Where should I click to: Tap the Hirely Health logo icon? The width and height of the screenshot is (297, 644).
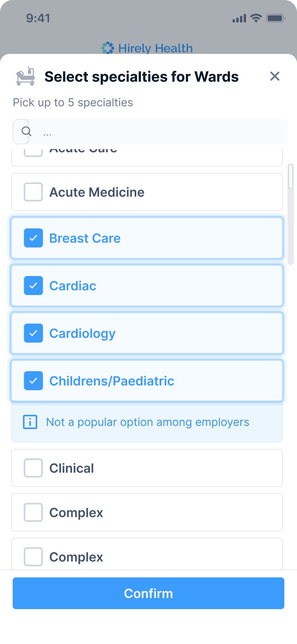point(108,48)
